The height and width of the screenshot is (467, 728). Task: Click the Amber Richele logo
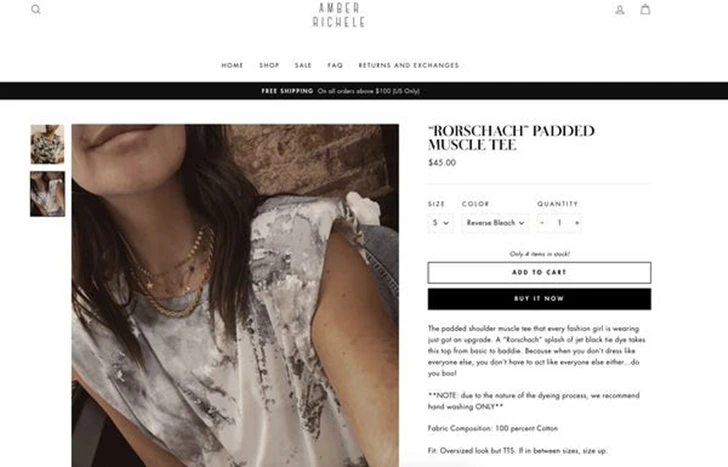point(339,15)
